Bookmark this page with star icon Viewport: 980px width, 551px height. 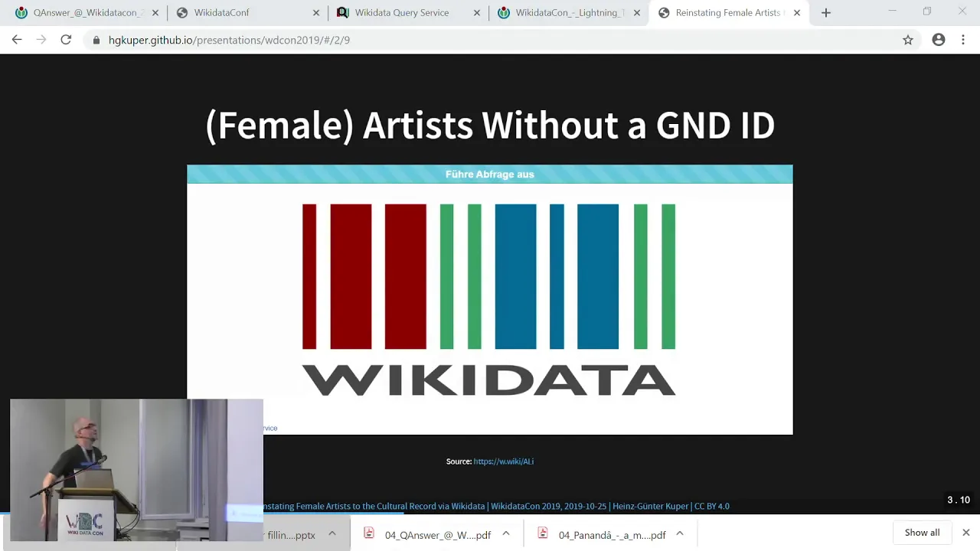908,40
